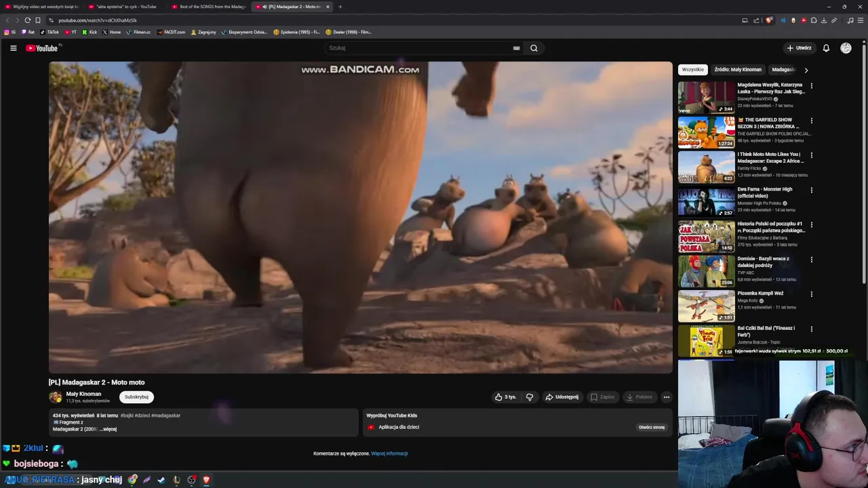
Task: Switch to the "akta epsteina" to cyrk tab
Action: 125,7
